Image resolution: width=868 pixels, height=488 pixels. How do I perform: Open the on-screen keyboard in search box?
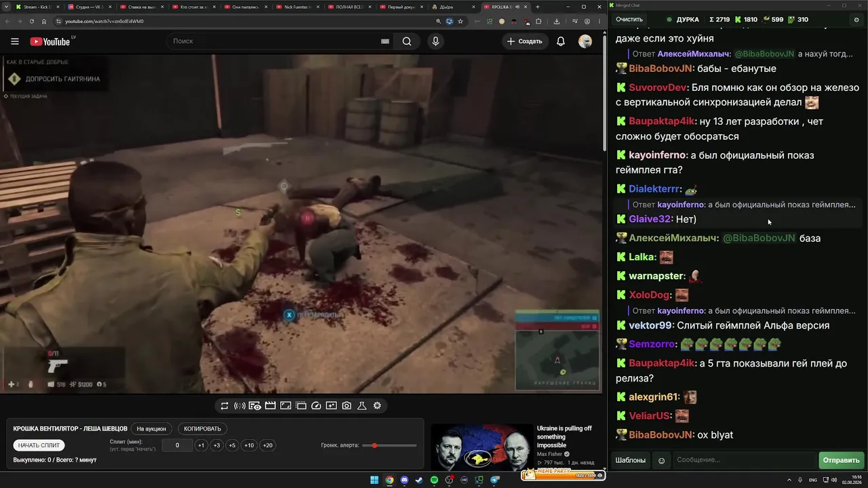pyautogui.click(x=385, y=41)
